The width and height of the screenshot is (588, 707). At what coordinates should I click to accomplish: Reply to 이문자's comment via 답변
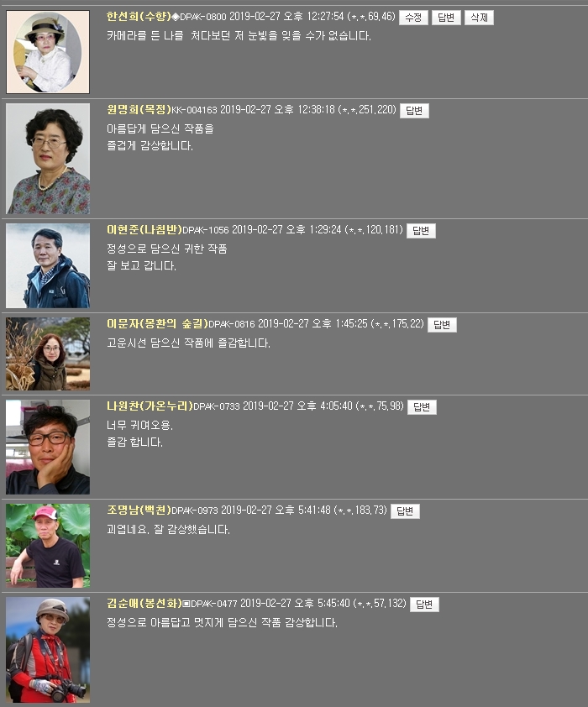point(442,325)
